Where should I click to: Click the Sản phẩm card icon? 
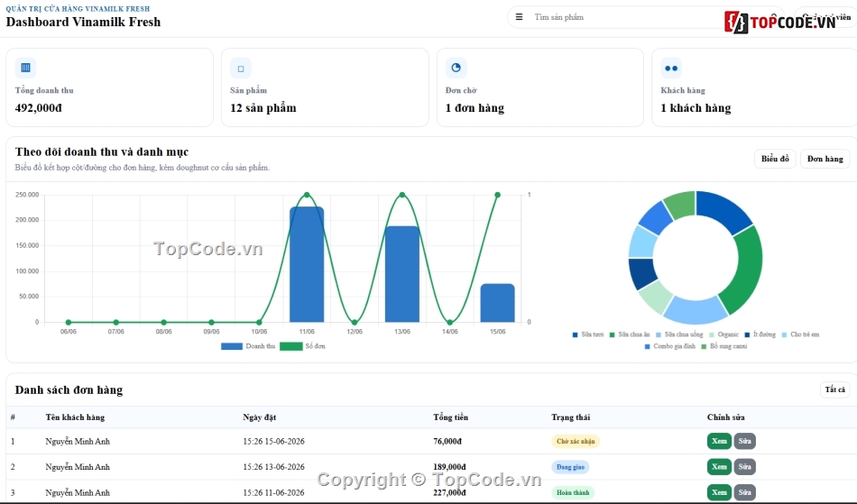[x=241, y=69]
